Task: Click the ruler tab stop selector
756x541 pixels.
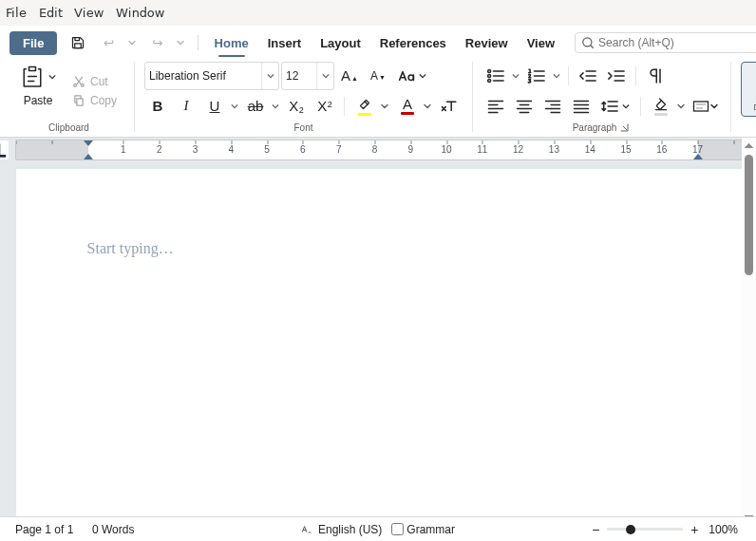Action: (x=3, y=150)
